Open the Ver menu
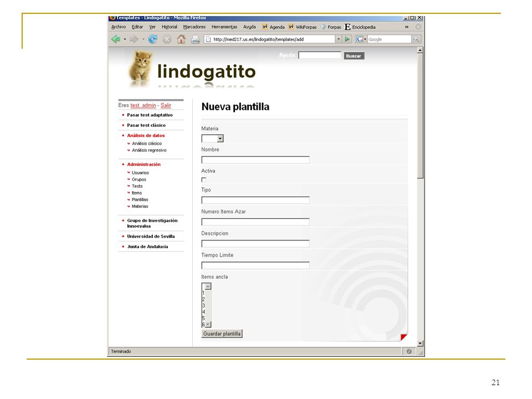The width and height of the screenshot is (532, 399). pyautogui.click(x=152, y=27)
